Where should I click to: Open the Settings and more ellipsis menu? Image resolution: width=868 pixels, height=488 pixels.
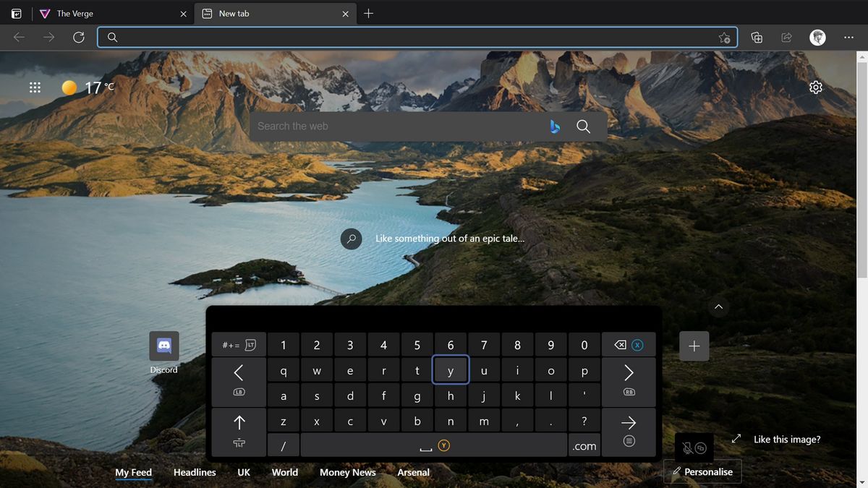coord(848,37)
